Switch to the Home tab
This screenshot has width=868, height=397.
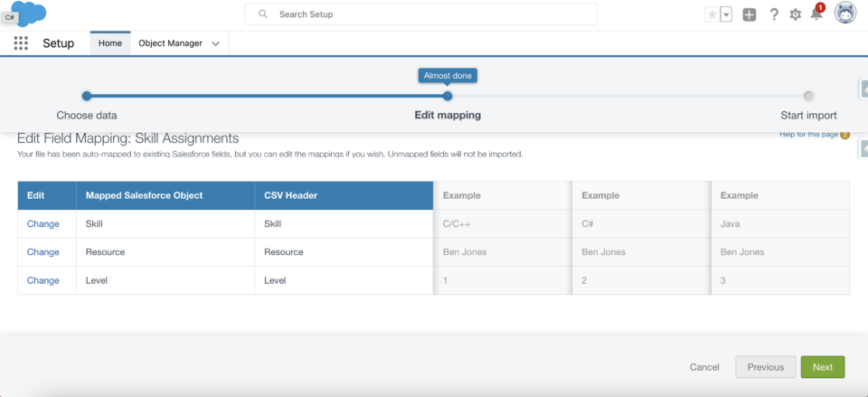[x=110, y=43]
